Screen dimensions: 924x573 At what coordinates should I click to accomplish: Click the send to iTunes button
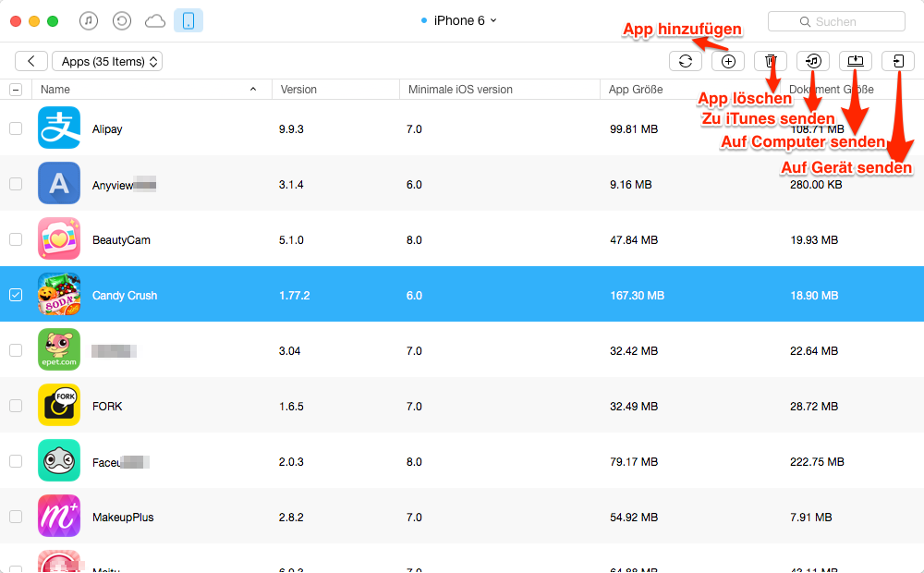pos(813,61)
